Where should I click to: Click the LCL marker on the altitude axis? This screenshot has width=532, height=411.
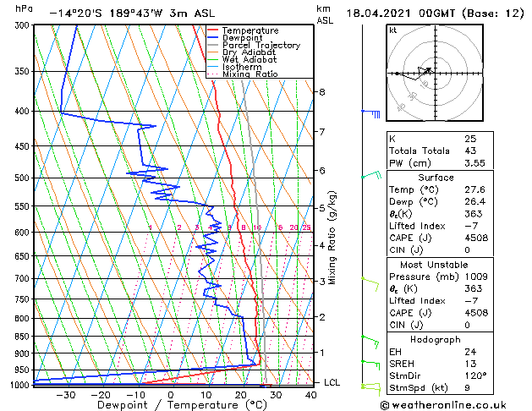tap(332, 383)
